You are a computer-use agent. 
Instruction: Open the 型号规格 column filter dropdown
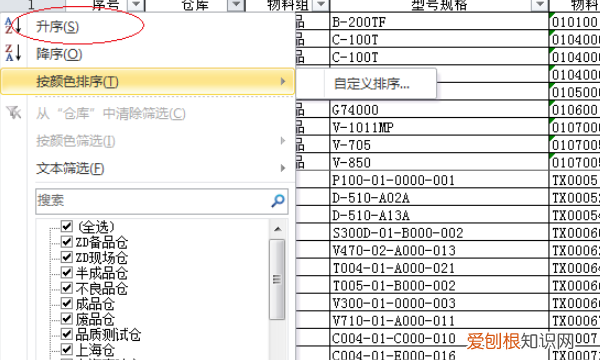pos(540,5)
